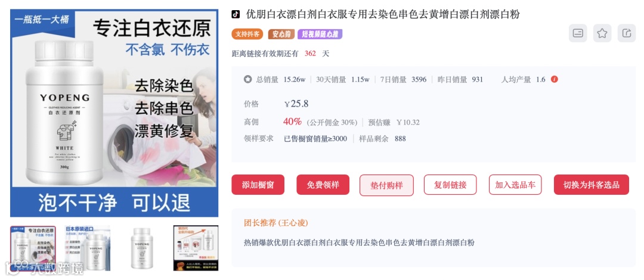Viewport: 644px width, 280px height.
Task: Click the red info icon beside 人均产量
Action: [x=555, y=79]
